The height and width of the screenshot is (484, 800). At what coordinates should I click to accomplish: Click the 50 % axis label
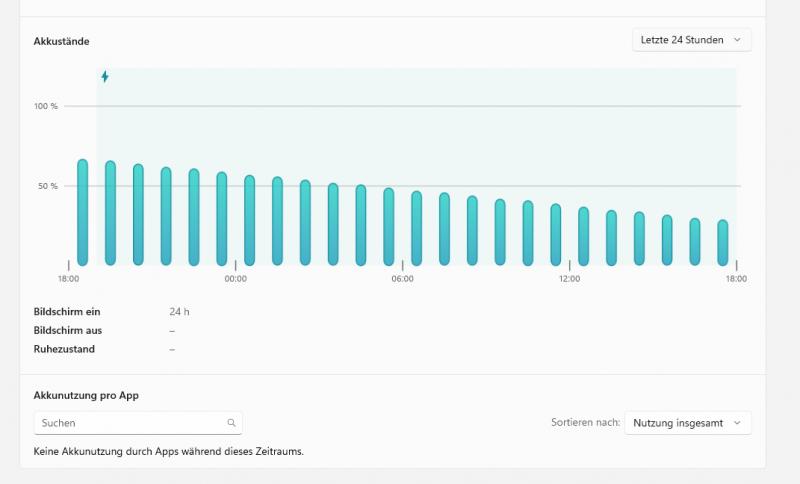point(48,186)
